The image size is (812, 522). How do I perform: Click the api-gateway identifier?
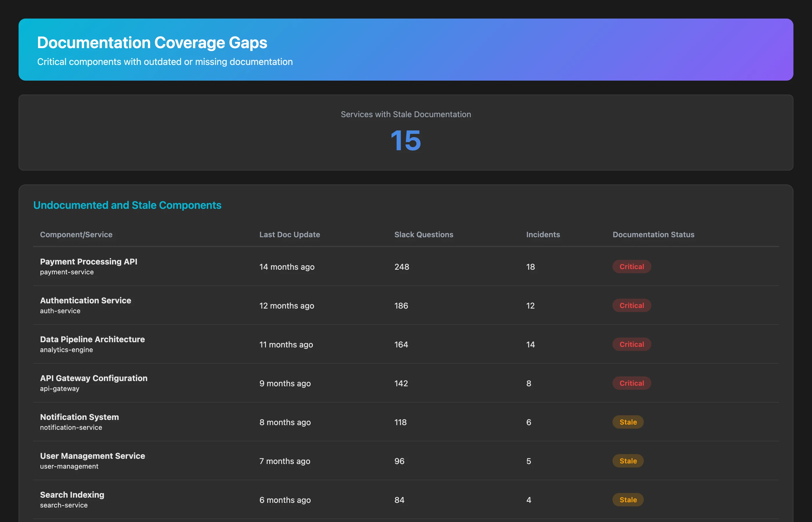click(60, 389)
